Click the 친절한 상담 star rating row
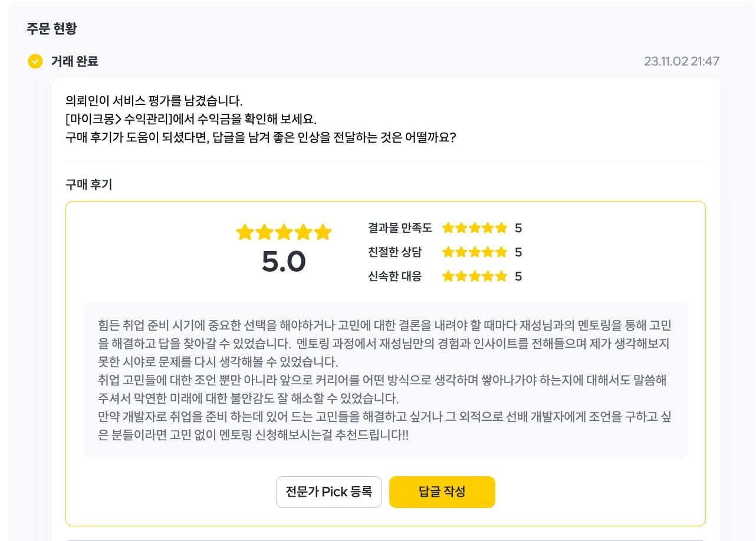The width and height of the screenshot is (756, 541). click(x=445, y=252)
